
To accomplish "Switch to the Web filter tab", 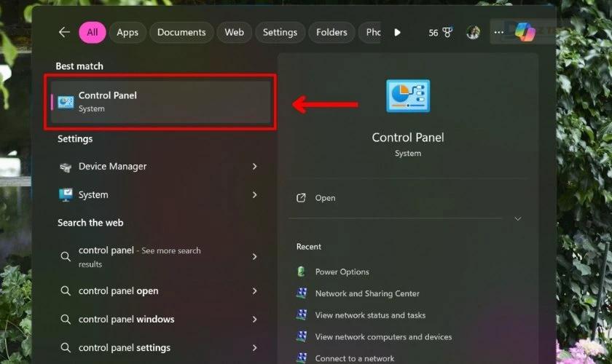I will pos(234,32).
